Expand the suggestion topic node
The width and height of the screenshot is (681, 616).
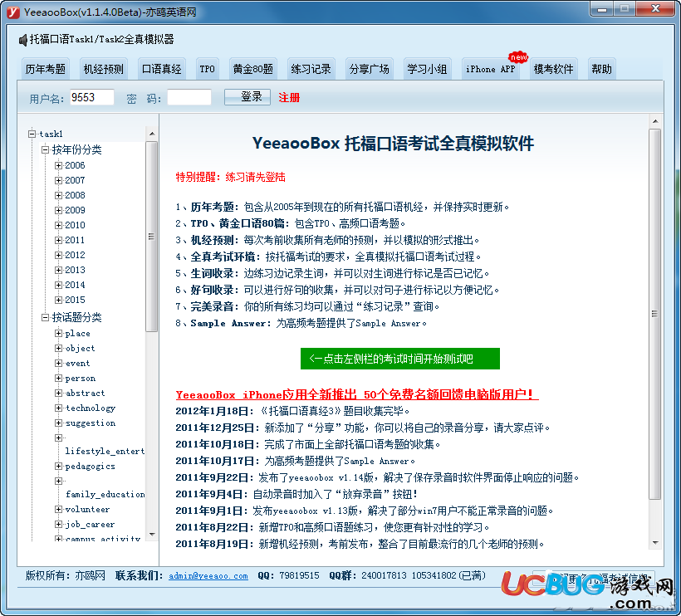point(58,423)
